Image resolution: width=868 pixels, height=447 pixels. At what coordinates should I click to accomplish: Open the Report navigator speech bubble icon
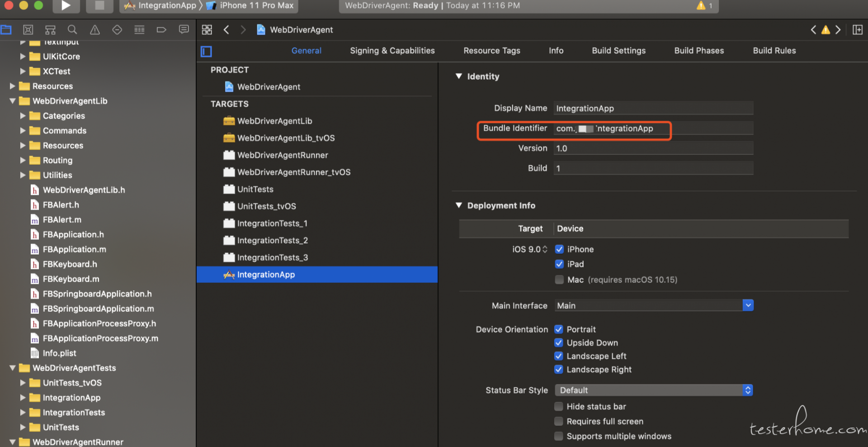(x=184, y=30)
